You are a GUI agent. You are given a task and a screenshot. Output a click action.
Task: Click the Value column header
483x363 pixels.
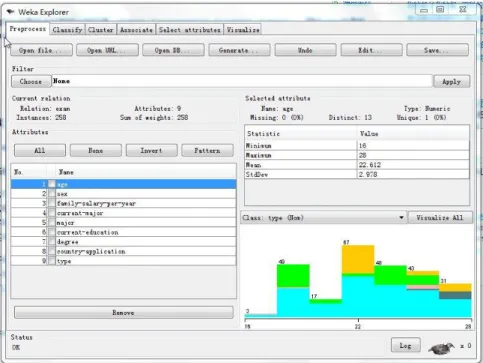[413, 134]
